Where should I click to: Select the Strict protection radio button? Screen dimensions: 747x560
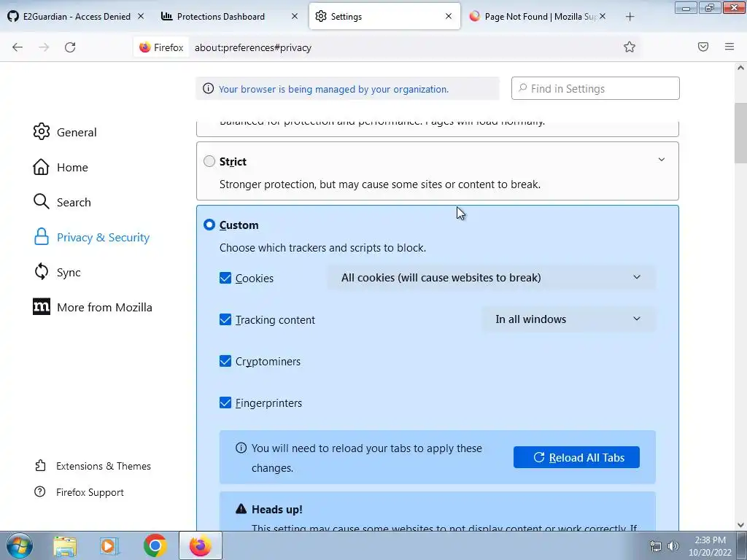tap(209, 161)
